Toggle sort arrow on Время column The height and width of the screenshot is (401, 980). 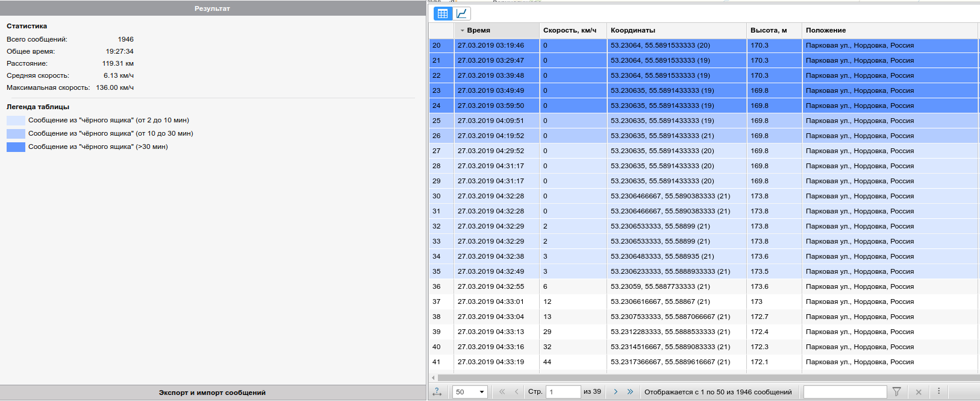463,31
